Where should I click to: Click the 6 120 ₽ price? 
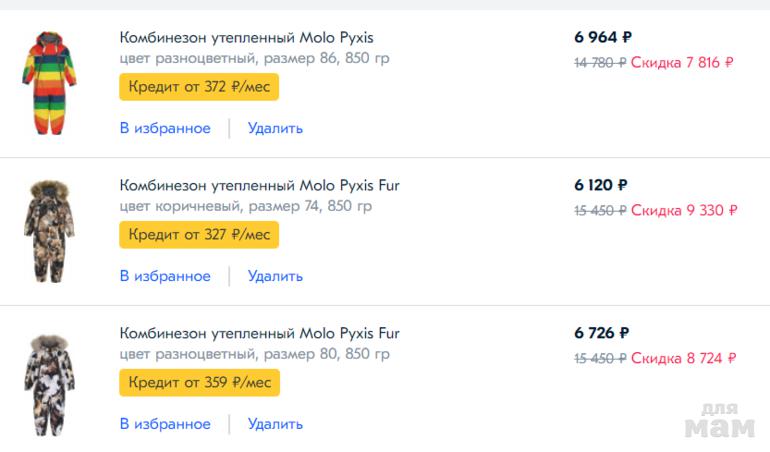pyautogui.click(x=601, y=185)
